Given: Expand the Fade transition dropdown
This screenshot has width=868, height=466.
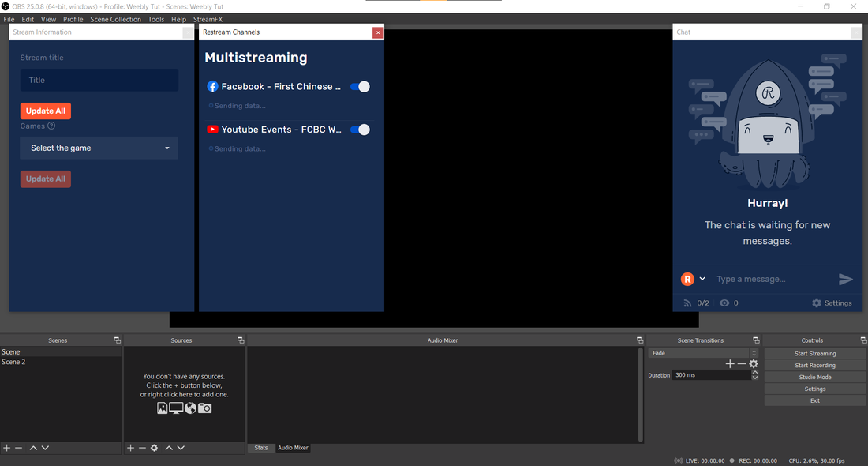Looking at the screenshot, I should click(x=754, y=353).
